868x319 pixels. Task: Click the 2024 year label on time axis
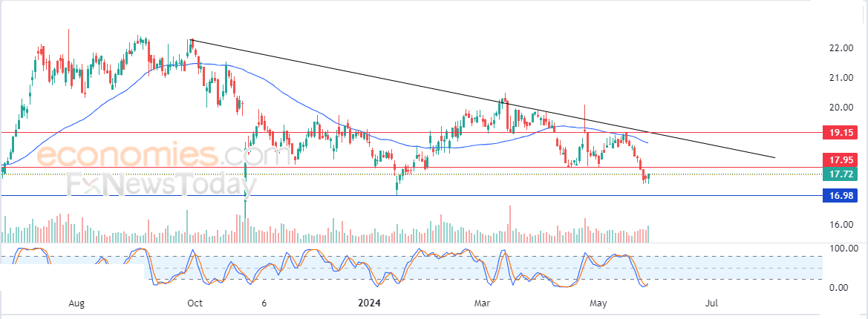point(369,303)
